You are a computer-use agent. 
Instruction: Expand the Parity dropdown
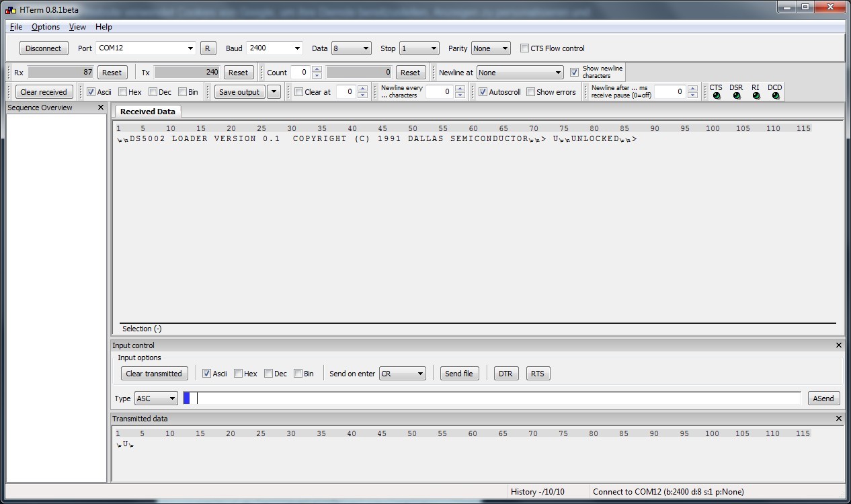(x=491, y=48)
